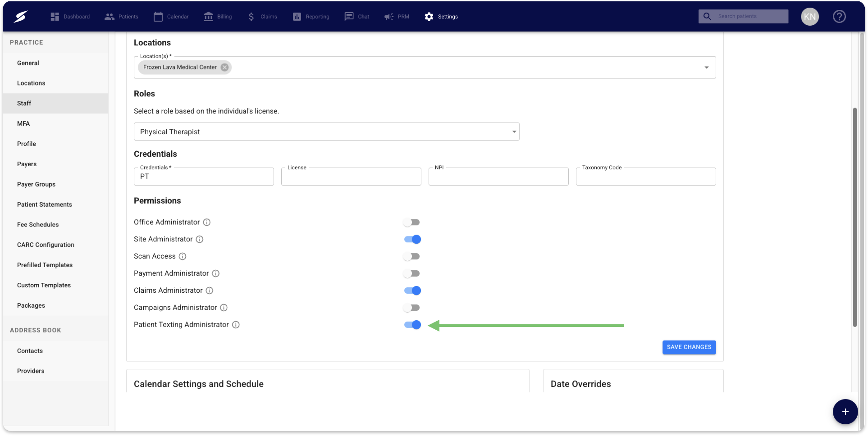Viewport: 868px width, 436px height.
Task: Open the help question mark icon
Action: (839, 17)
